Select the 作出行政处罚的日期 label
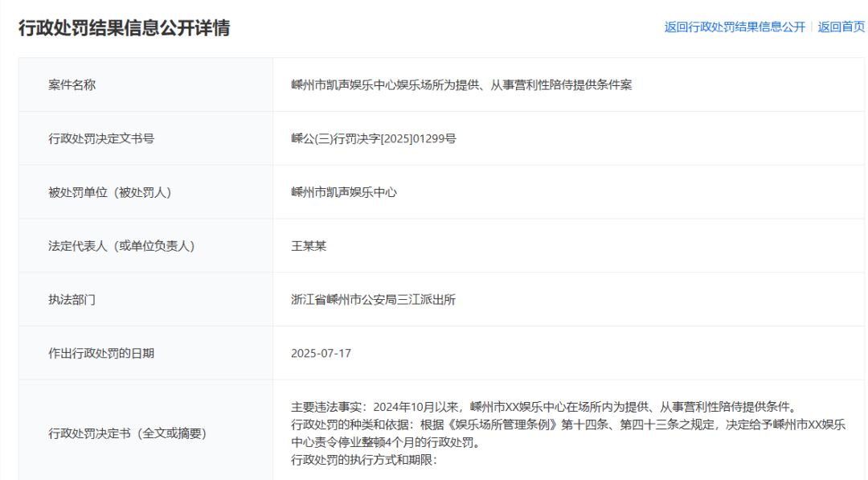 pos(101,353)
